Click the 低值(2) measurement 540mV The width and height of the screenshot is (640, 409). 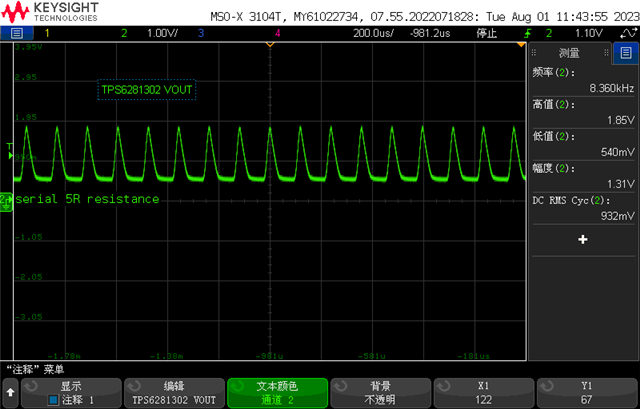pos(583,144)
